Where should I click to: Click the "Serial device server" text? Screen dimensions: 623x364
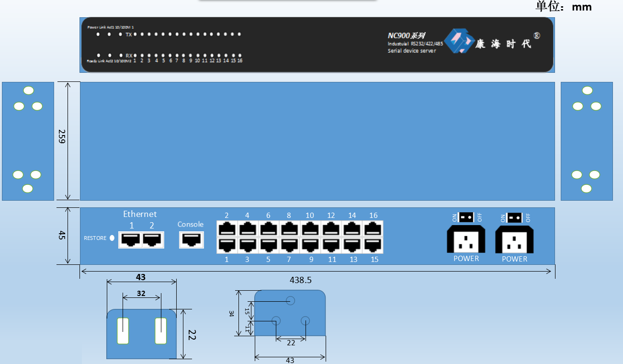[x=412, y=51]
